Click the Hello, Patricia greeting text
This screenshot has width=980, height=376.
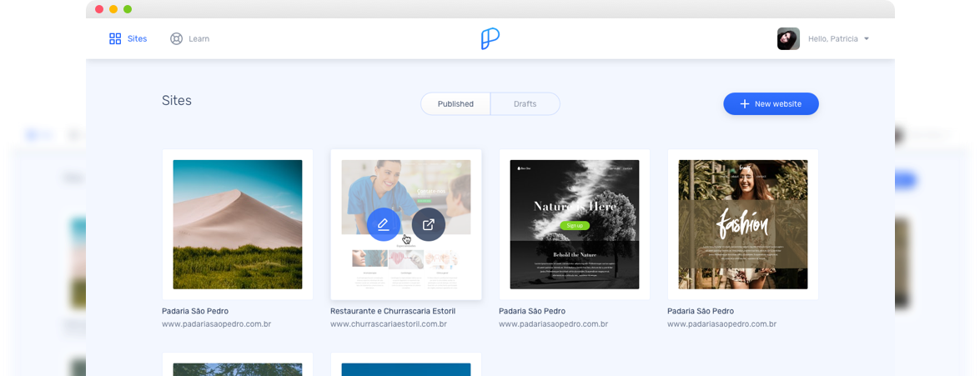(832, 39)
